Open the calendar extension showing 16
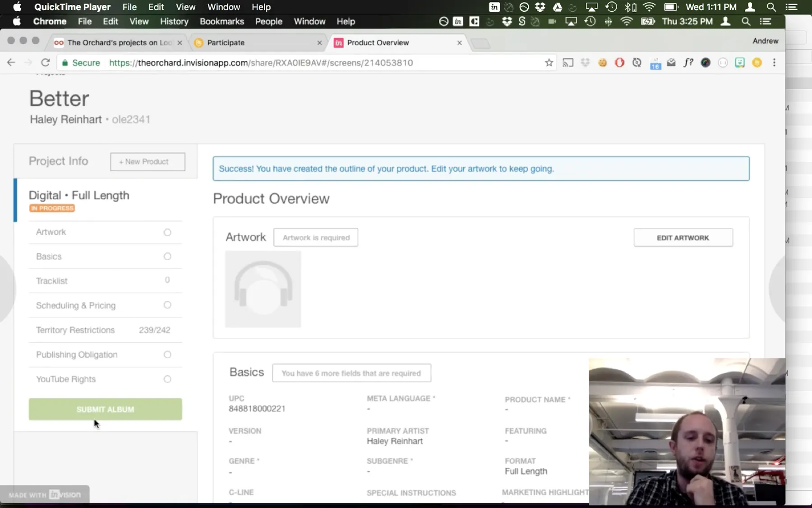Image resolution: width=812 pixels, height=508 pixels. coord(655,64)
